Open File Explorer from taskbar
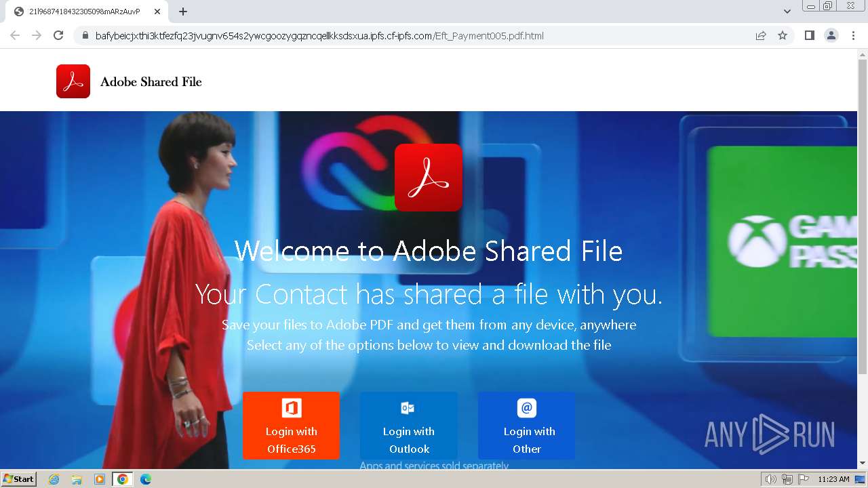Image resolution: width=868 pixels, height=488 pixels. tap(77, 479)
